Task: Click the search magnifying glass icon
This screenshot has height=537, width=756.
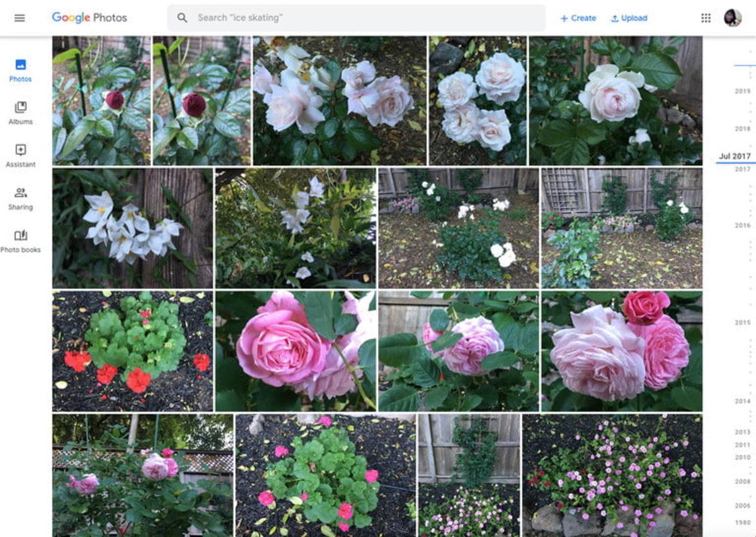Action: click(181, 18)
